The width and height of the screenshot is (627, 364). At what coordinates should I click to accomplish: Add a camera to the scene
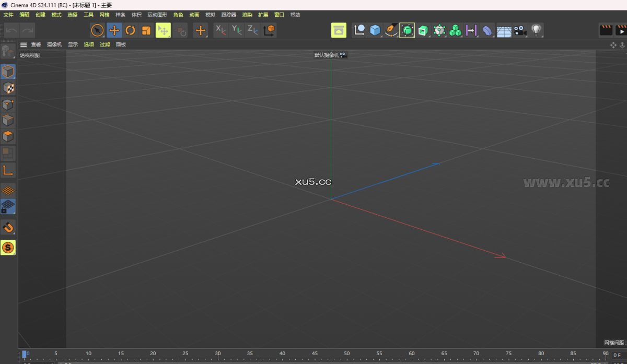point(519,30)
